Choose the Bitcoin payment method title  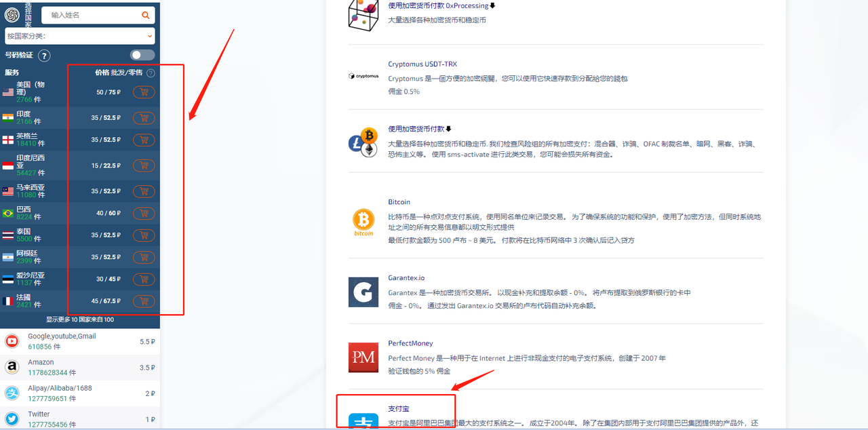pyautogui.click(x=399, y=202)
